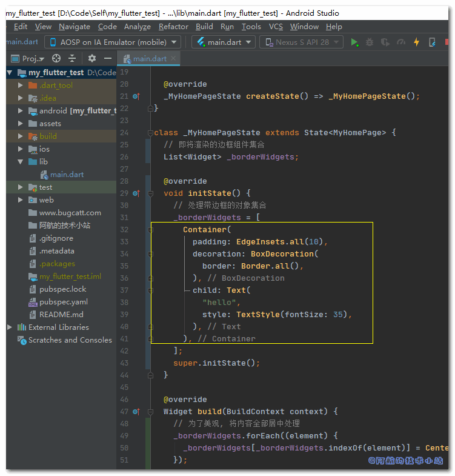455x476 pixels.
Task: Expand External Libraries node
Action: [10, 327]
